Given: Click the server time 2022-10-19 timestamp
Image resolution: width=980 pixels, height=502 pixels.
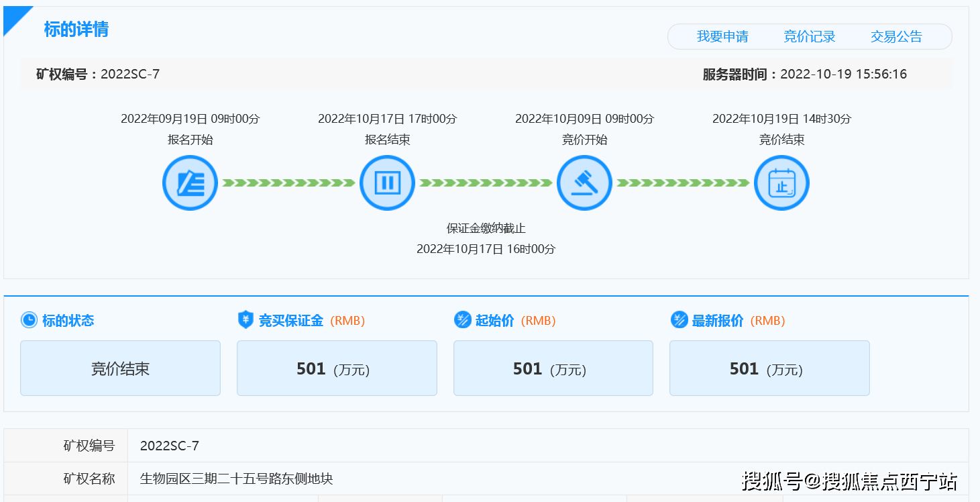Looking at the screenshot, I should click(844, 74).
